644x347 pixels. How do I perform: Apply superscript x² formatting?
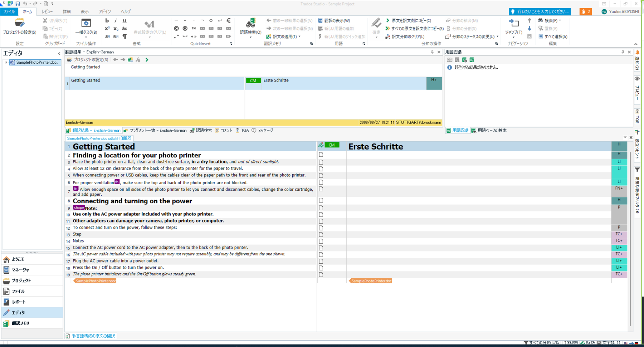tap(107, 29)
